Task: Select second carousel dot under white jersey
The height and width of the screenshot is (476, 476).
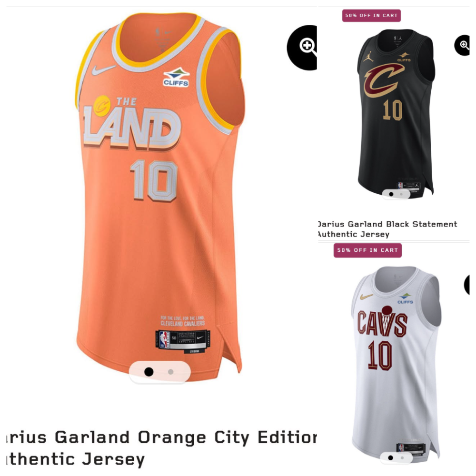Action: coord(402,457)
